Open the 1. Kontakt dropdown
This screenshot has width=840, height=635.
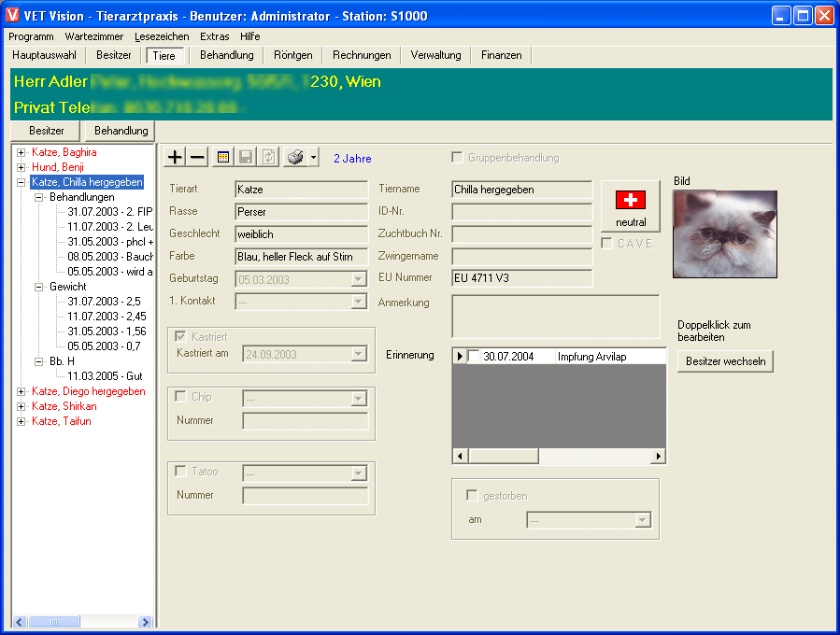[359, 302]
